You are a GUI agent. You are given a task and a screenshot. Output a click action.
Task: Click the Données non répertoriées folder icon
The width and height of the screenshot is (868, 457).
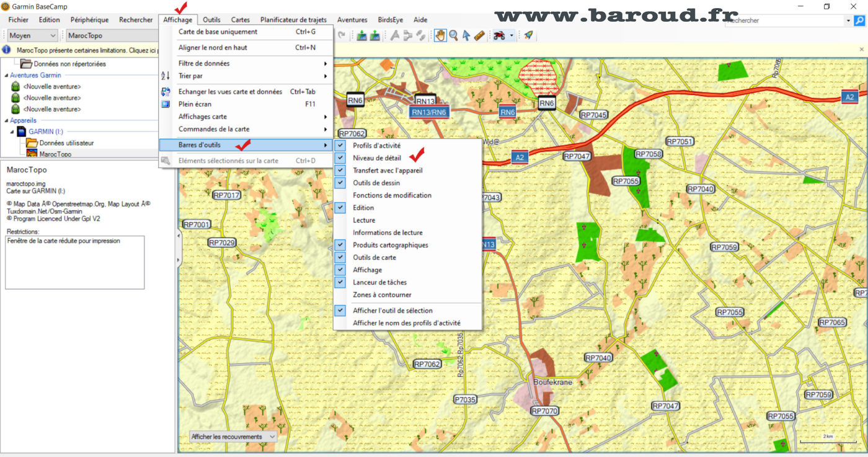pos(26,63)
